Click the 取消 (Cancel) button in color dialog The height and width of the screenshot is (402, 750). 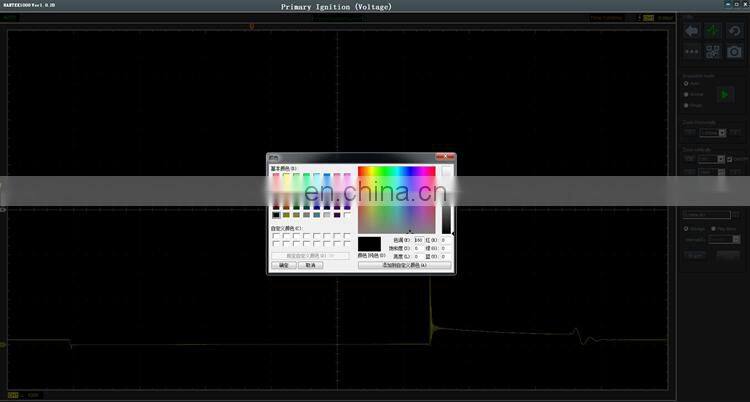pyautogui.click(x=310, y=266)
